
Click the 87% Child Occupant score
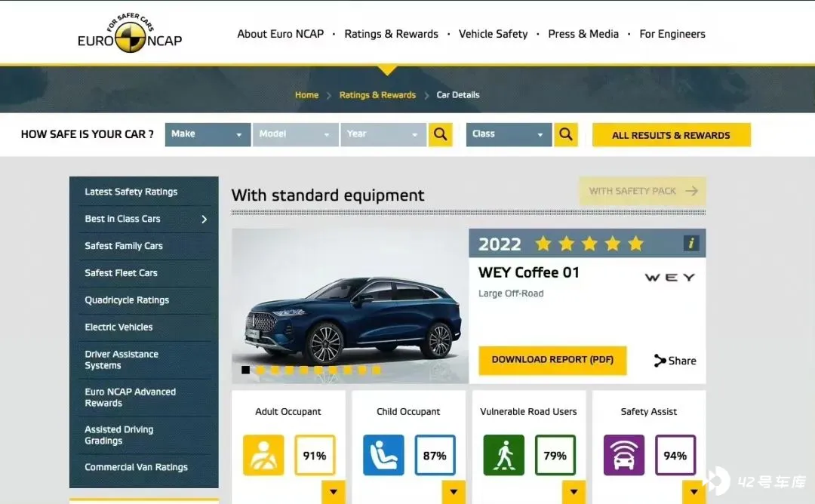pos(435,455)
